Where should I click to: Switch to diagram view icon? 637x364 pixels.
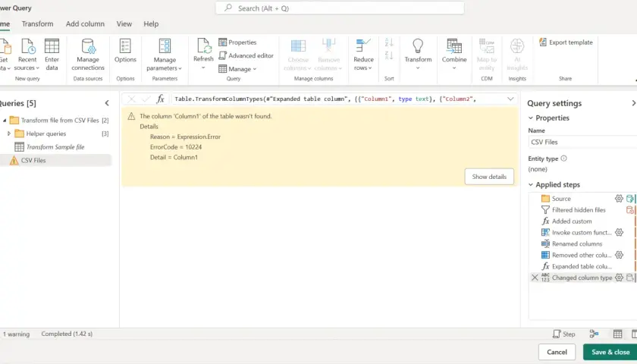pos(594,334)
